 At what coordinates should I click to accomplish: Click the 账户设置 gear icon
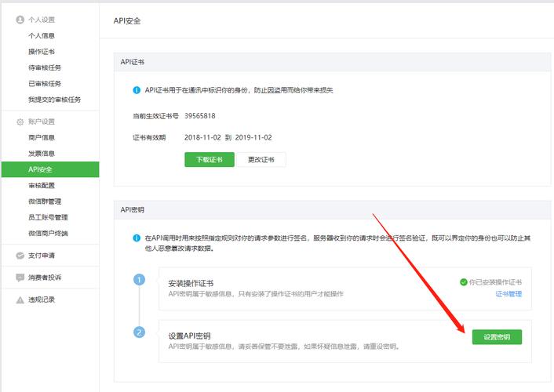point(20,122)
